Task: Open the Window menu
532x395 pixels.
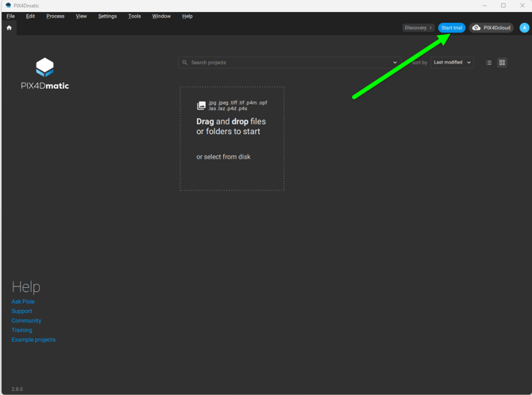Action: click(x=161, y=17)
